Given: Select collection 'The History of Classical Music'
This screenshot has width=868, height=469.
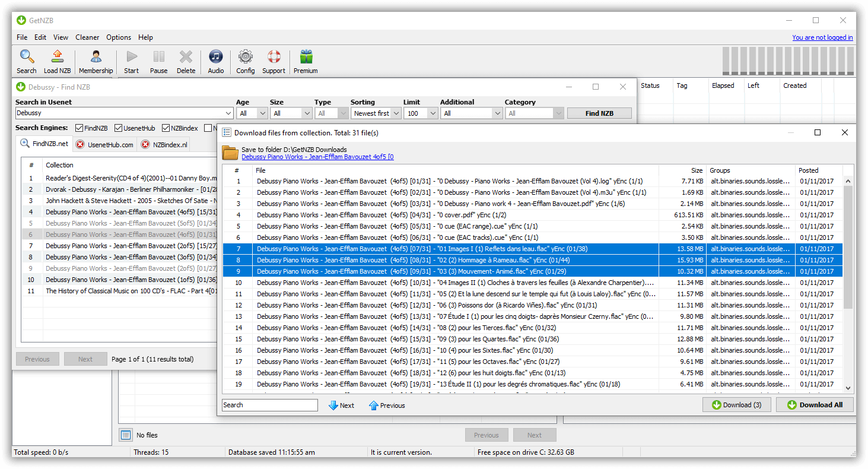Looking at the screenshot, I should (x=119, y=291).
